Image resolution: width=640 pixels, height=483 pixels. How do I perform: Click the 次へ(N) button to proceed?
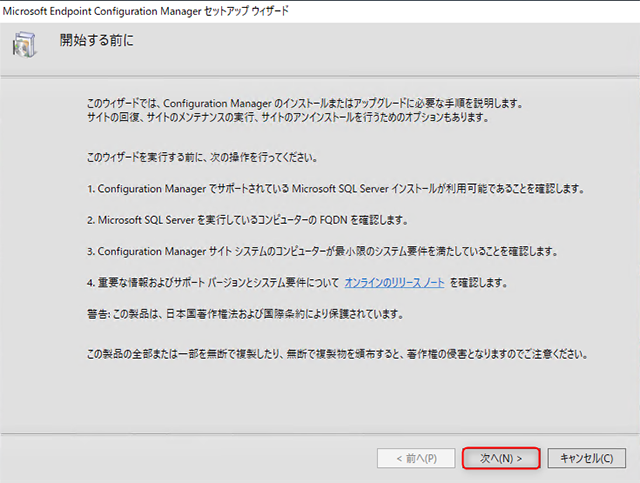click(501, 458)
